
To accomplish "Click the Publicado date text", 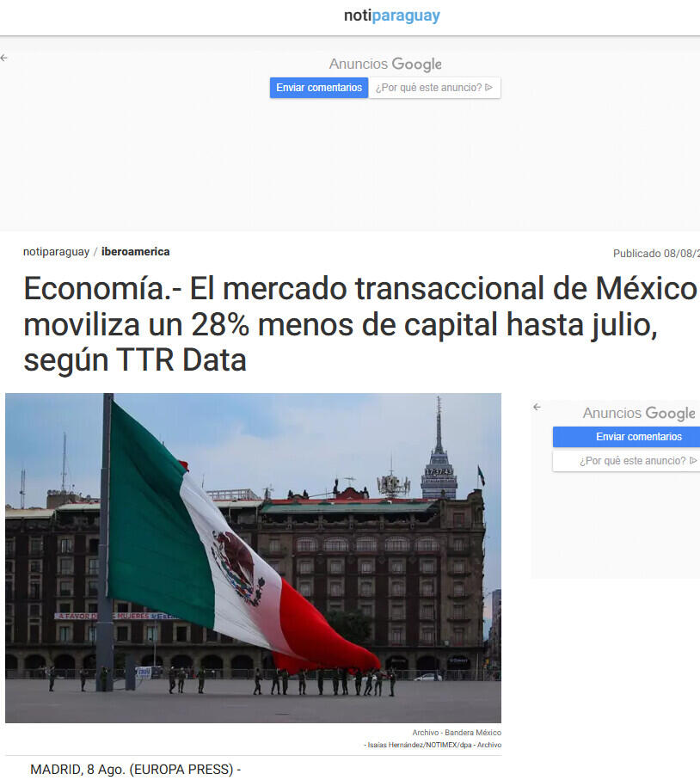I will point(655,254).
